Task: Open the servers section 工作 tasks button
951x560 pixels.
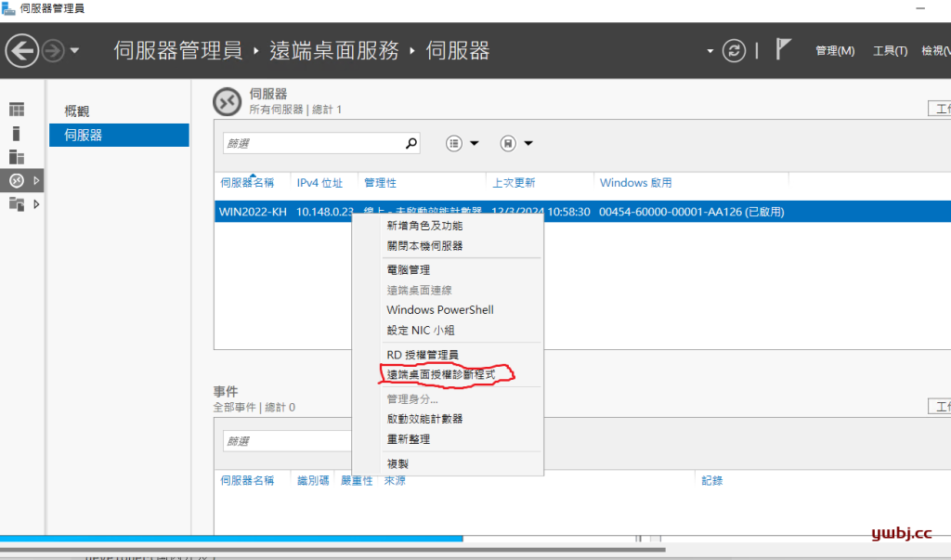Action: 940,109
